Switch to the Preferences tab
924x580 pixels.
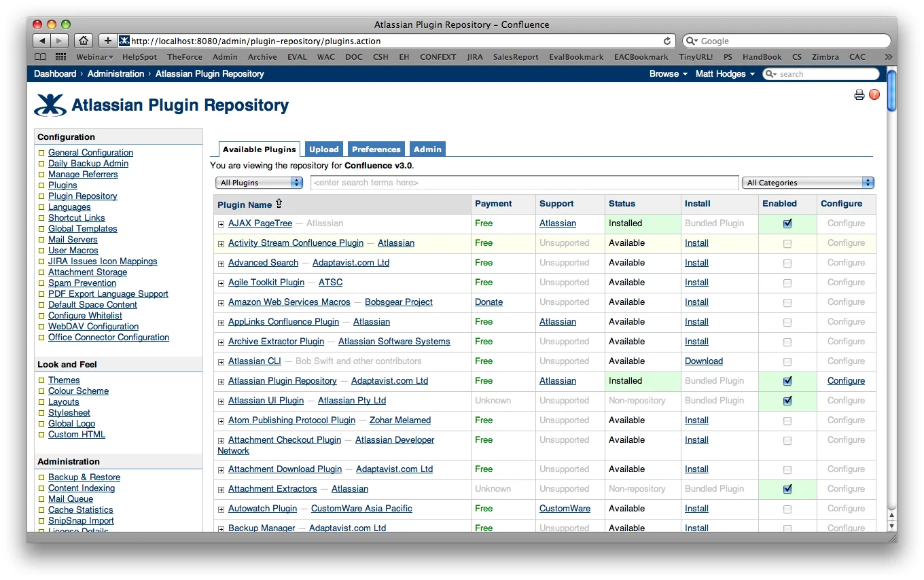pyautogui.click(x=376, y=149)
